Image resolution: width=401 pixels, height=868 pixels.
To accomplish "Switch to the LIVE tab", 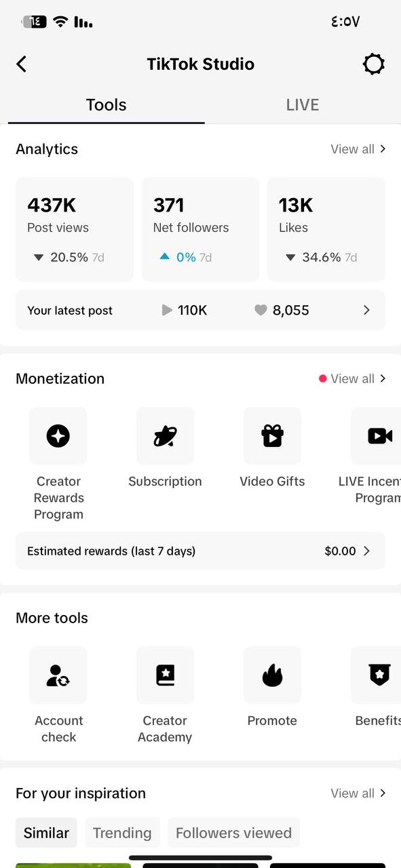I will click(x=302, y=105).
